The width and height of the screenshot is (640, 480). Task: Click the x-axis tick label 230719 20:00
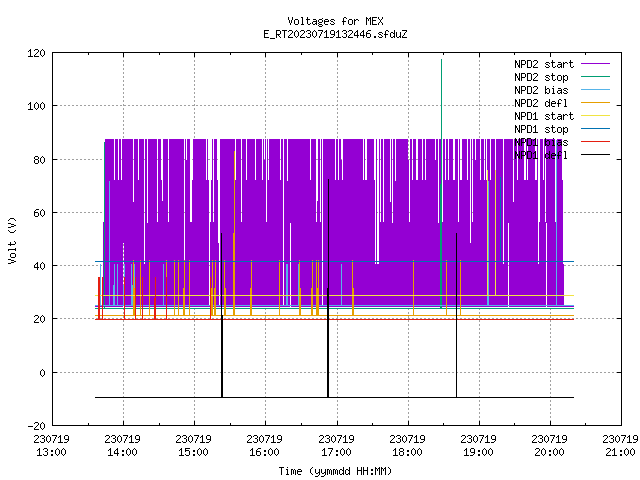pyautogui.click(x=549, y=446)
